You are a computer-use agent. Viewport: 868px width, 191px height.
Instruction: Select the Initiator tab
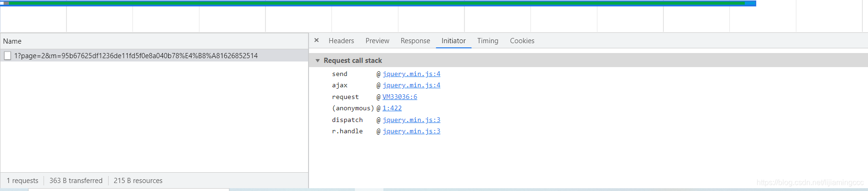click(x=454, y=41)
